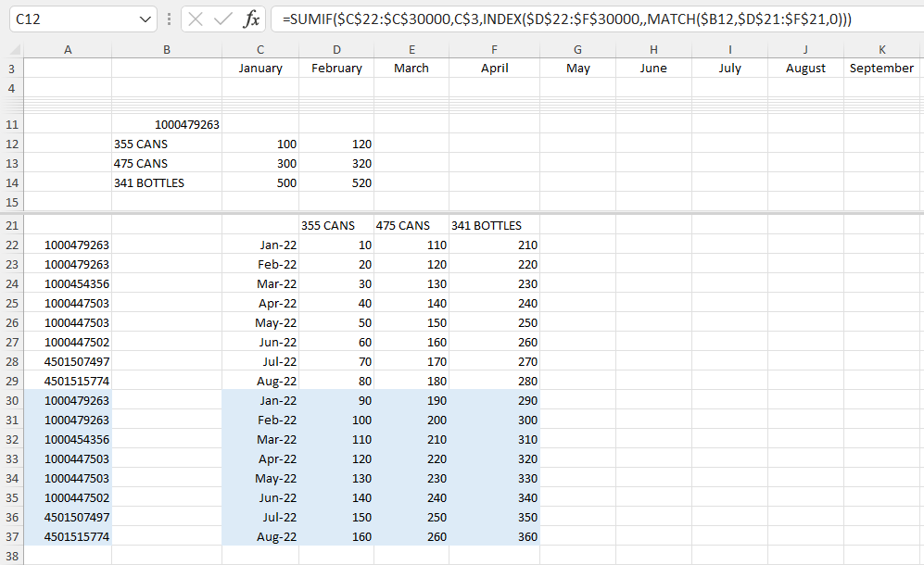Click the "June" cell

tap(653, 69)
